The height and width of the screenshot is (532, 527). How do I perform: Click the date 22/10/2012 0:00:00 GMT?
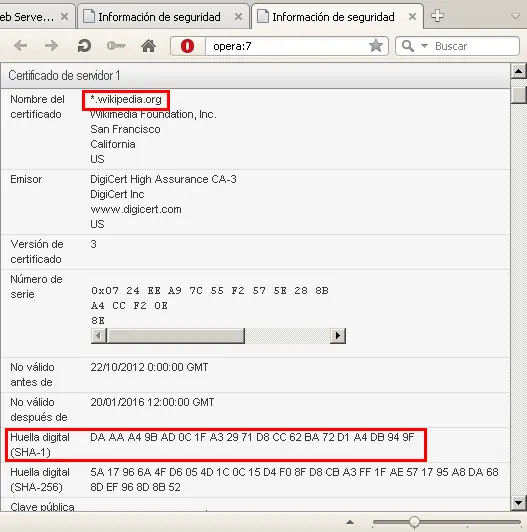click(149, 367)
